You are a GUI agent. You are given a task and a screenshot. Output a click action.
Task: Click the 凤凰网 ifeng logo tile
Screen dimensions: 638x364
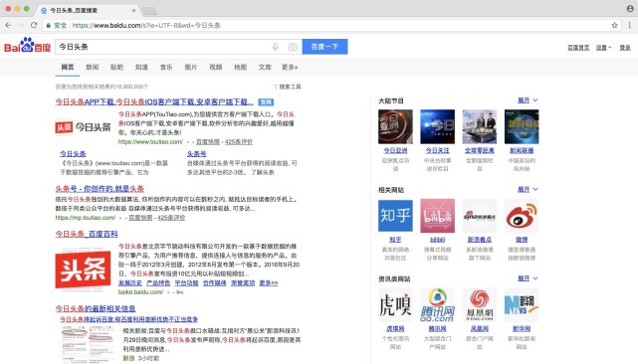(480, 305)
